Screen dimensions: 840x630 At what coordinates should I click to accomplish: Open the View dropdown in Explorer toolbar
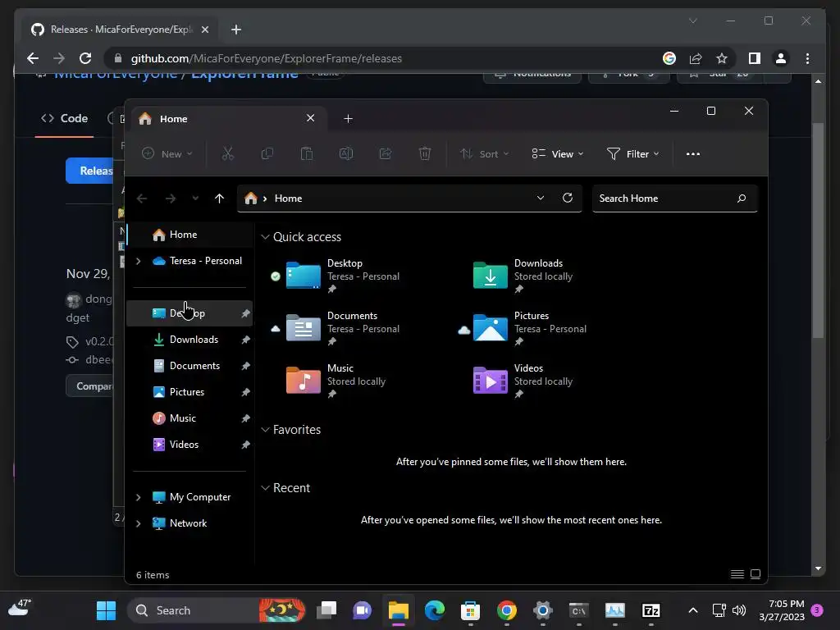tap(557, 153)
